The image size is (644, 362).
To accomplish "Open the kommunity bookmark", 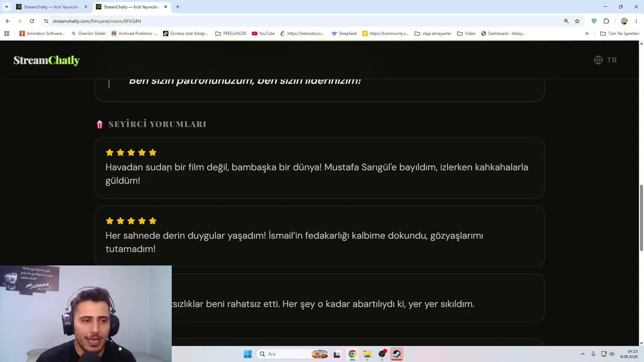I will pos(385,34).
